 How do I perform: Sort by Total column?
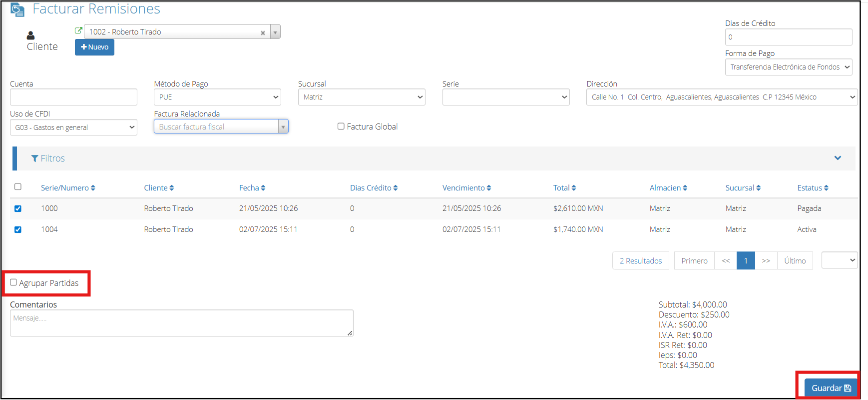click(564, 188)
